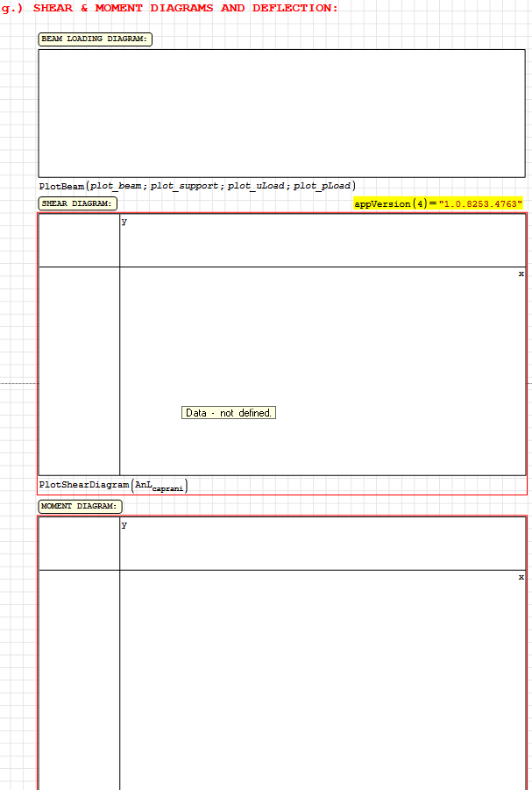
Task: Click the SHEAR DIAGRAM label
Action: coord(77,203)
